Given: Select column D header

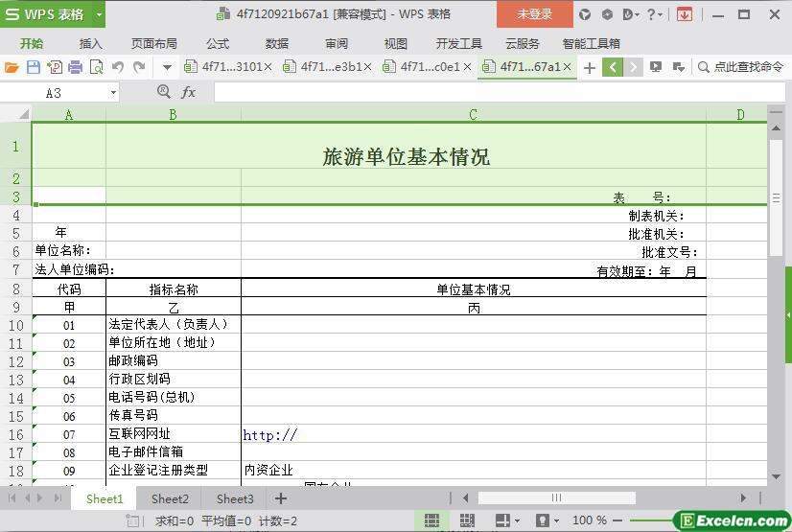Looking at the screenshot, I should tap(740, 115).
